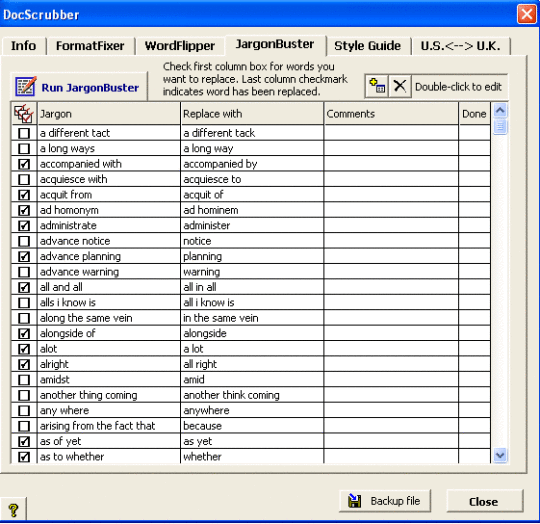
Task: Select the 'whether' replacement cell
Action: [252, 457]
